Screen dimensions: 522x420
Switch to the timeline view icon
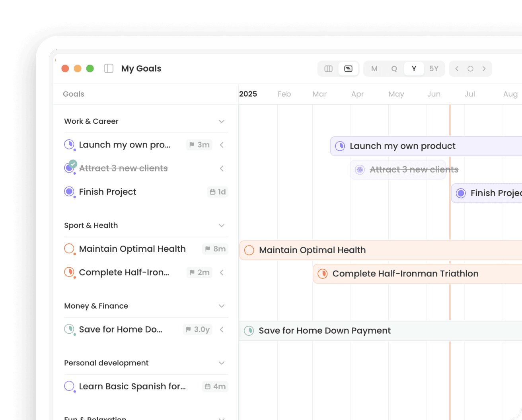348,69
